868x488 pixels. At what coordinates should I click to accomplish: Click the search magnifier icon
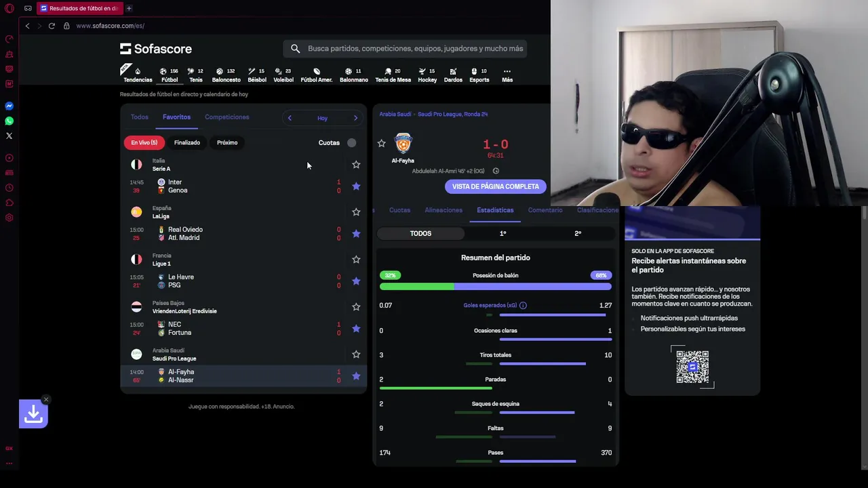click(x=295, y=49)
